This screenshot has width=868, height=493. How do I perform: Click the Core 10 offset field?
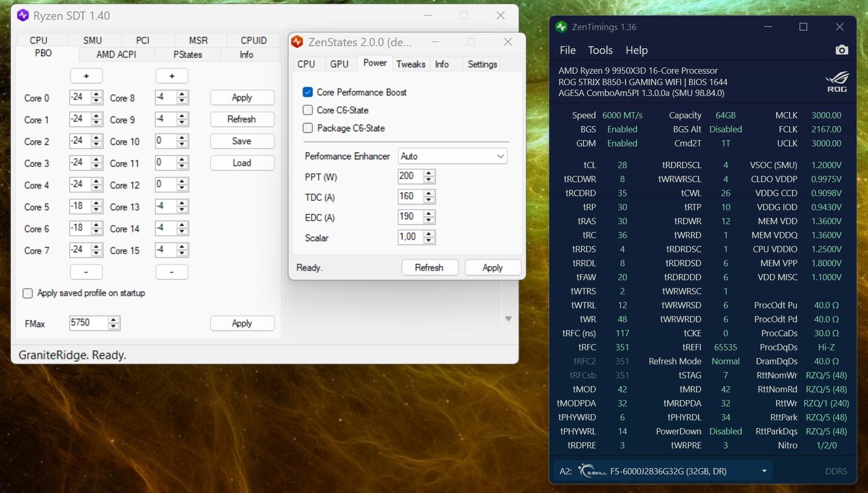pos(166,141)
